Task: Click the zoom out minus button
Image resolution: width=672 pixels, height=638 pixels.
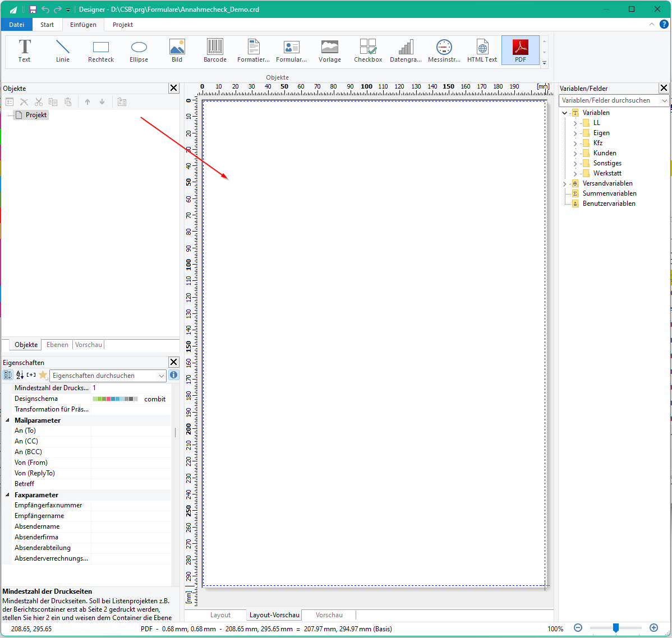Action: (578, 628)
